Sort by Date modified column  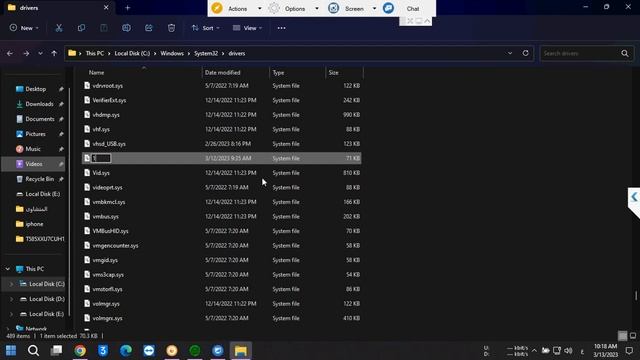[x=222, y=73]
